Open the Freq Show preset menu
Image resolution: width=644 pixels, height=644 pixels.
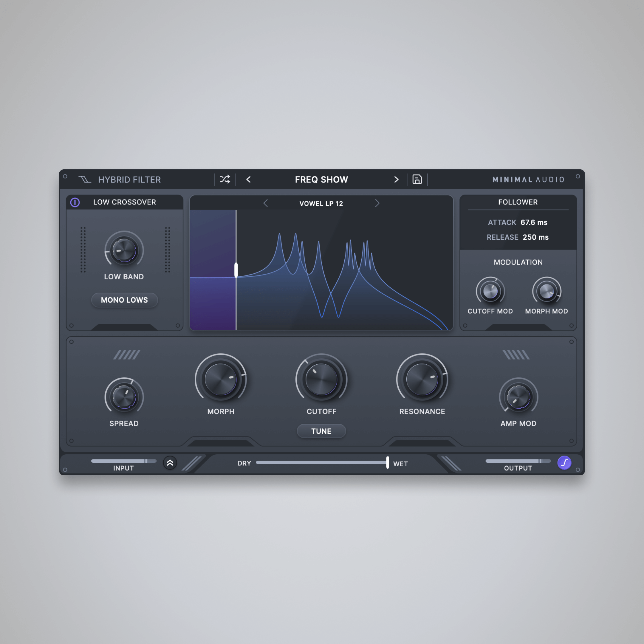pos(321,180)
